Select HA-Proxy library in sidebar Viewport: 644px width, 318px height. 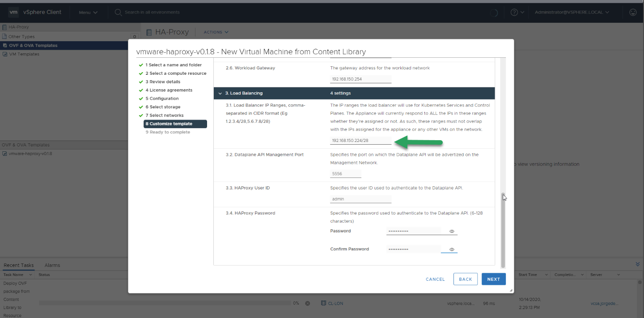click(18, 27)
